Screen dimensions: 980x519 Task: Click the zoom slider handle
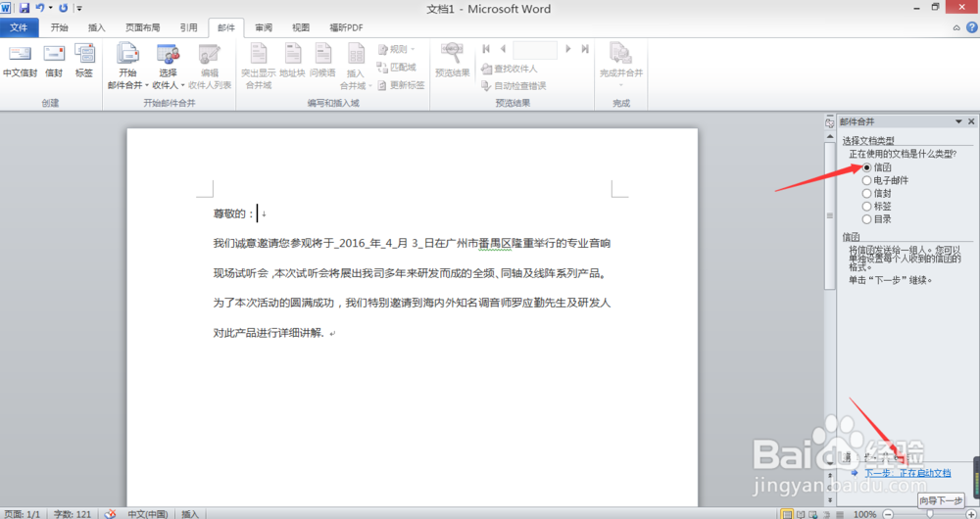(929, 514)
